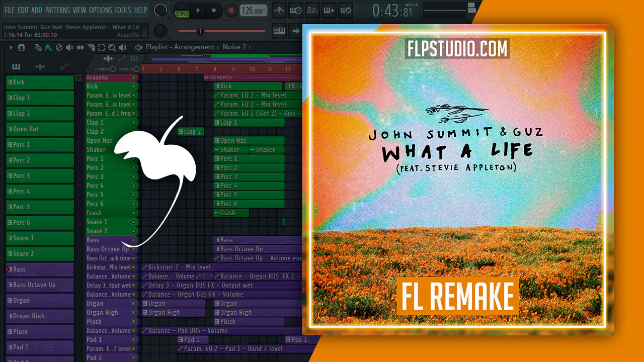644x362 pixels.
Task: Select the Mute tool
Action: coord(69,47)
